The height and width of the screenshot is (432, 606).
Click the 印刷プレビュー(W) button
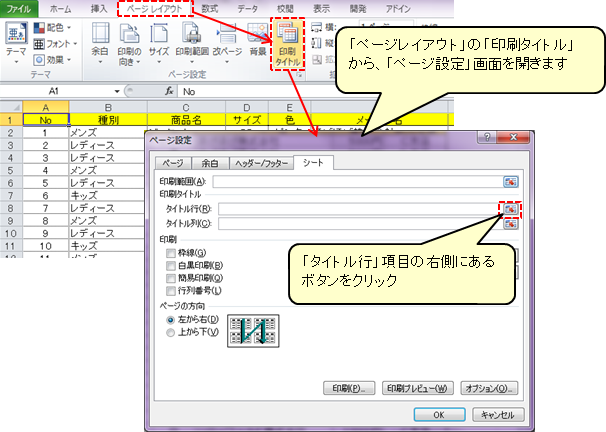point(417,388)
